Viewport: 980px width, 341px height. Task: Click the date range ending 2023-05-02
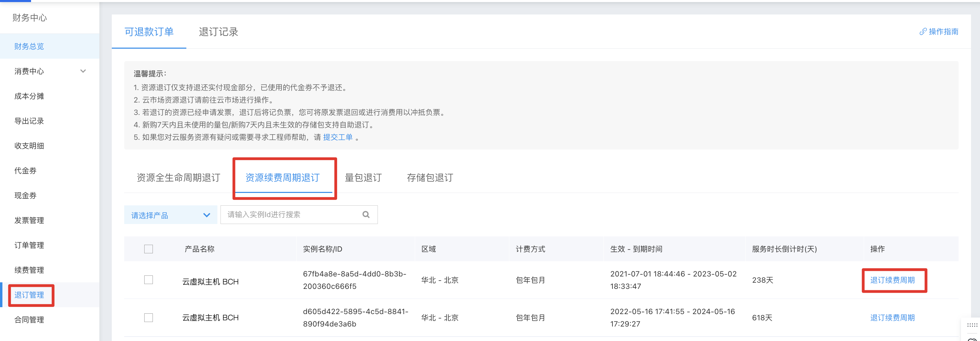coord(673,280)
